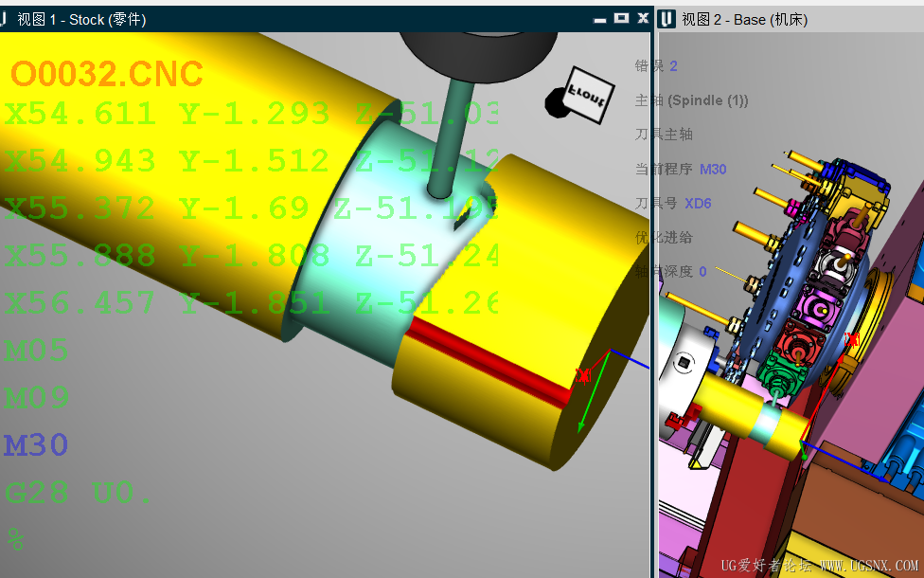Select the 视图 2 - Base (机床) title bar
924x578 pixels.
(x=791, y=20)
